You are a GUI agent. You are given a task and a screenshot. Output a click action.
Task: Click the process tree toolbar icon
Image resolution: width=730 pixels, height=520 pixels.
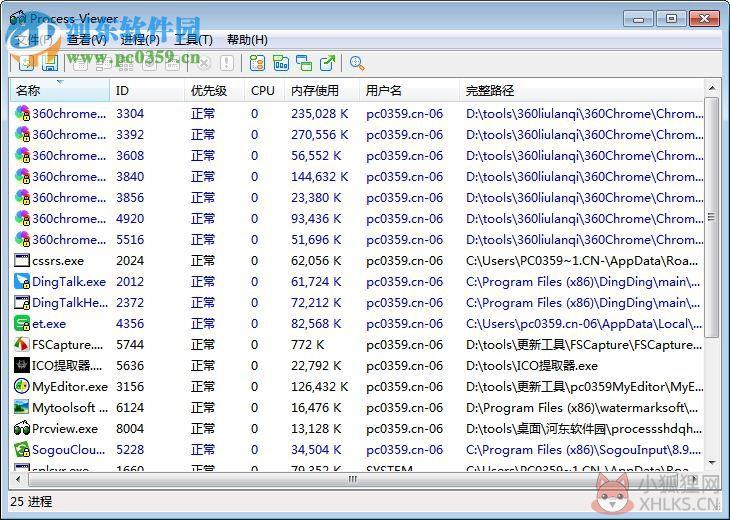[257, 62]
